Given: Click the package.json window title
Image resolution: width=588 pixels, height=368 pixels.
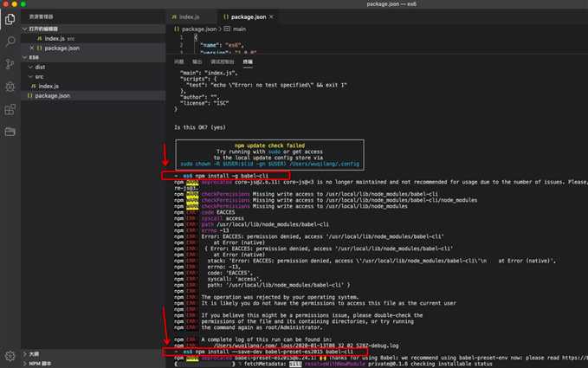Looking at the screenshot, I should coord(391,4).
